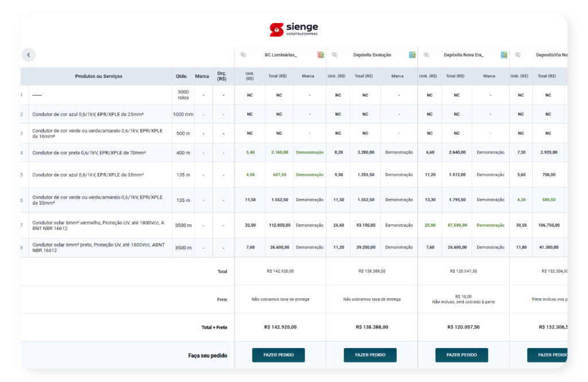The width and height of the screenshot is (588, 382).
Task: Click the Total value R$ 138.388,00 in Total row
Action: pos(372,271)
